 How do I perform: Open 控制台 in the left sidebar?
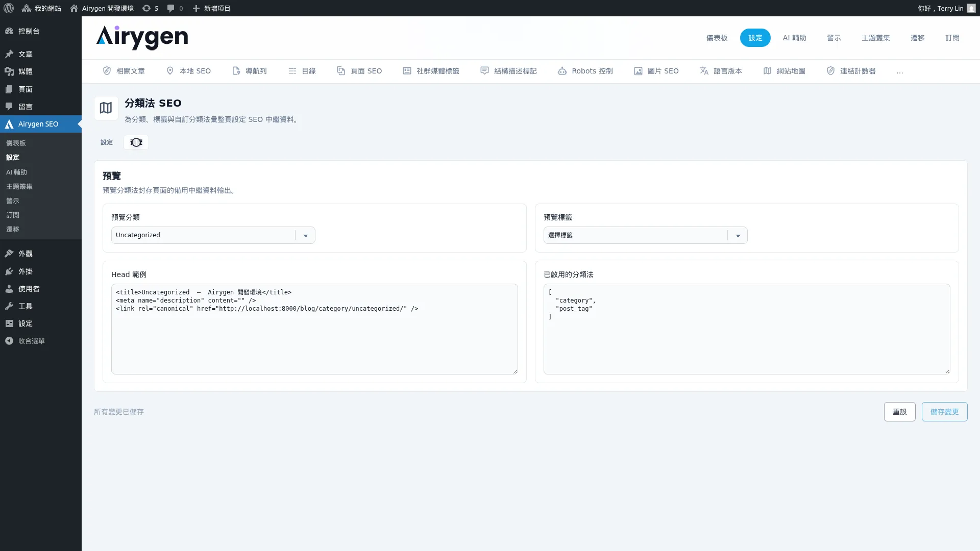(41, 31)
